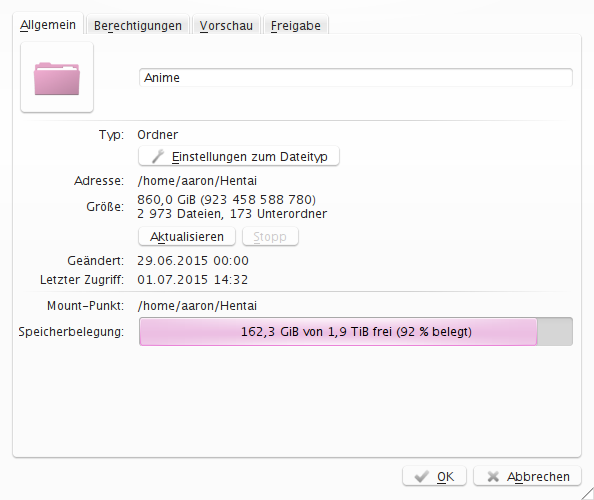Viewport: 594px width, 500px height.
Task: Click the Typ value Ordner
Action: coord(158,134)
